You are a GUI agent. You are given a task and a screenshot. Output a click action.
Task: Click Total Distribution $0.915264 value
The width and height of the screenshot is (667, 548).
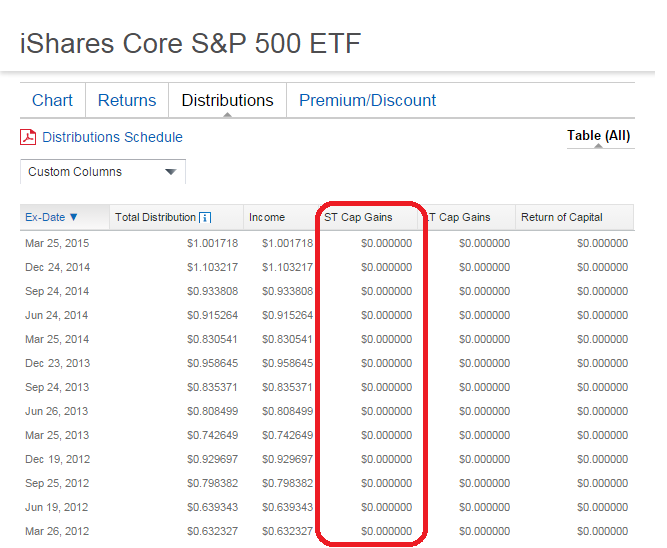pos(213,315)
